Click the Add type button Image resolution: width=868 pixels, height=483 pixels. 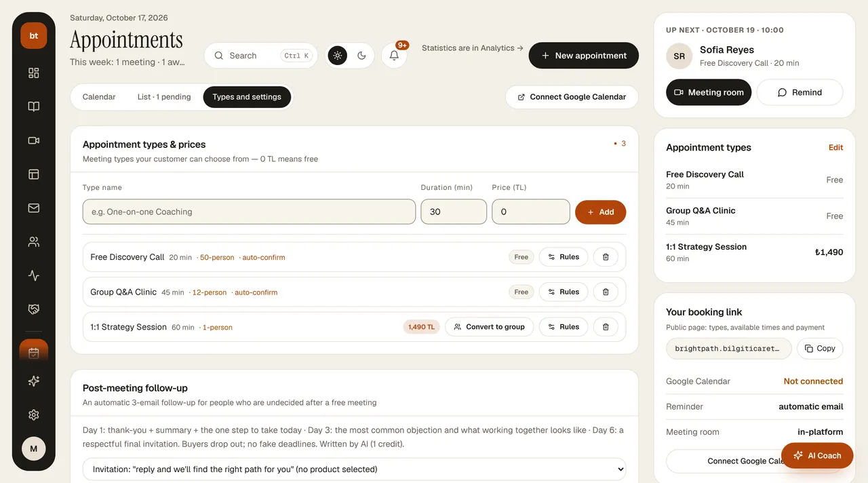[x=601, y=212]
